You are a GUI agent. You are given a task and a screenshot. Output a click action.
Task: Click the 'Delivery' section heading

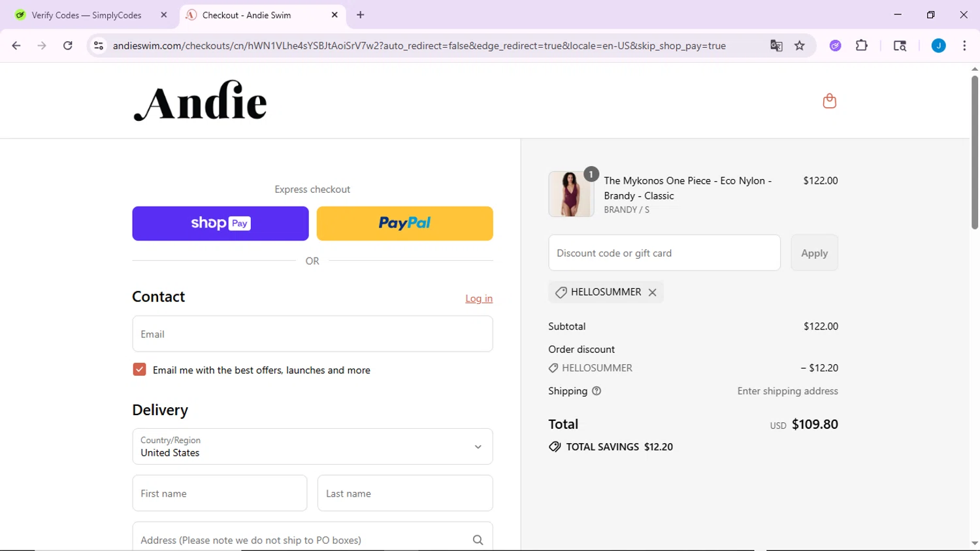click(160, 410)
